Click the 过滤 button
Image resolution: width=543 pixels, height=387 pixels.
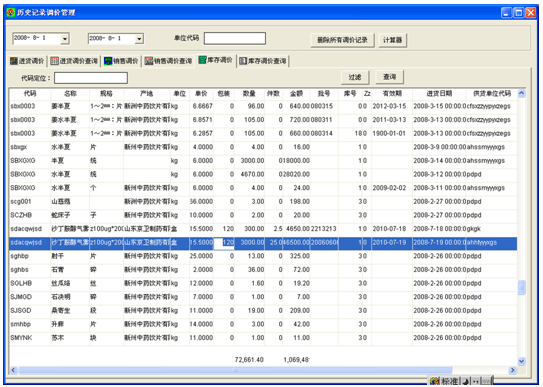point(355,77)
